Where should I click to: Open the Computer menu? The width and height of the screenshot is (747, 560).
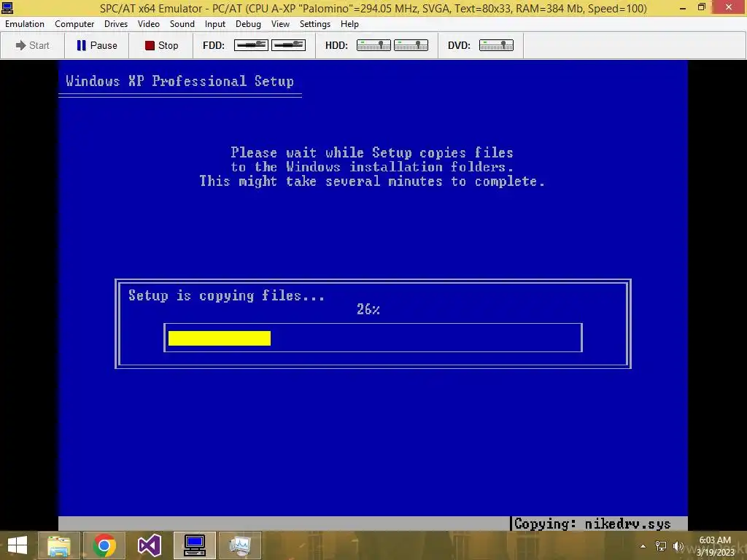pos(74,24)
